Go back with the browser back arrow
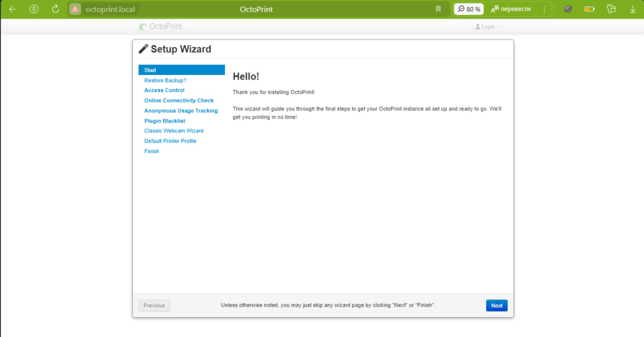 [x=12, y=9]
